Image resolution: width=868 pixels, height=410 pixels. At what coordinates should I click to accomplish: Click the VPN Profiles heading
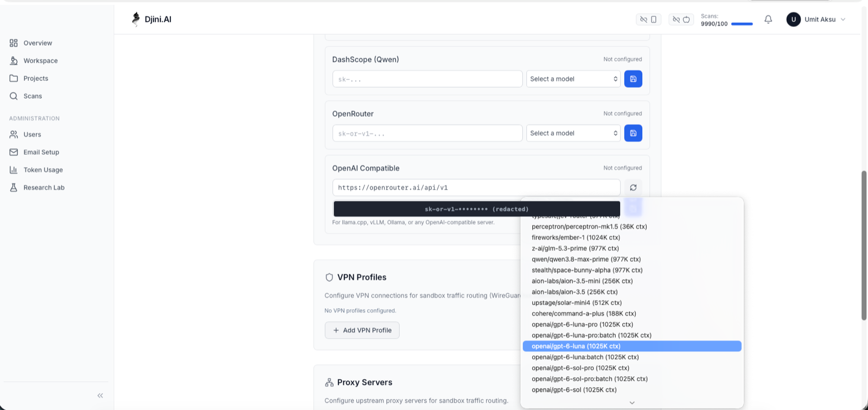point(362,277)
